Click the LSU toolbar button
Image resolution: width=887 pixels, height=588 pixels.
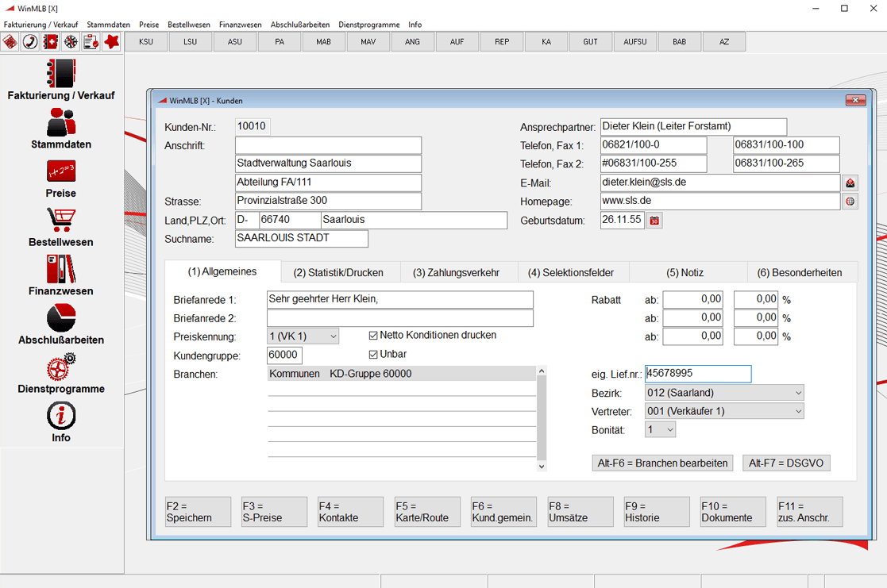pyautogui.click(x=190, y=42)
